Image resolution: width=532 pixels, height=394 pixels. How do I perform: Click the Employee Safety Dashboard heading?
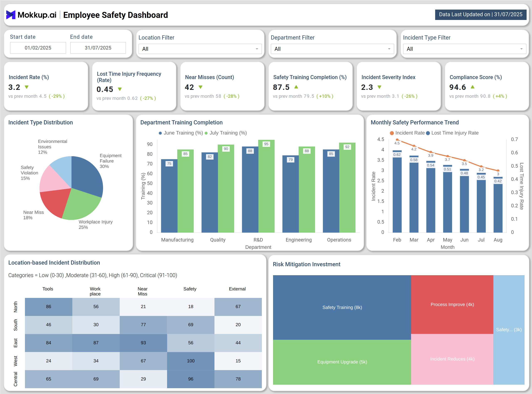[116, 15]
